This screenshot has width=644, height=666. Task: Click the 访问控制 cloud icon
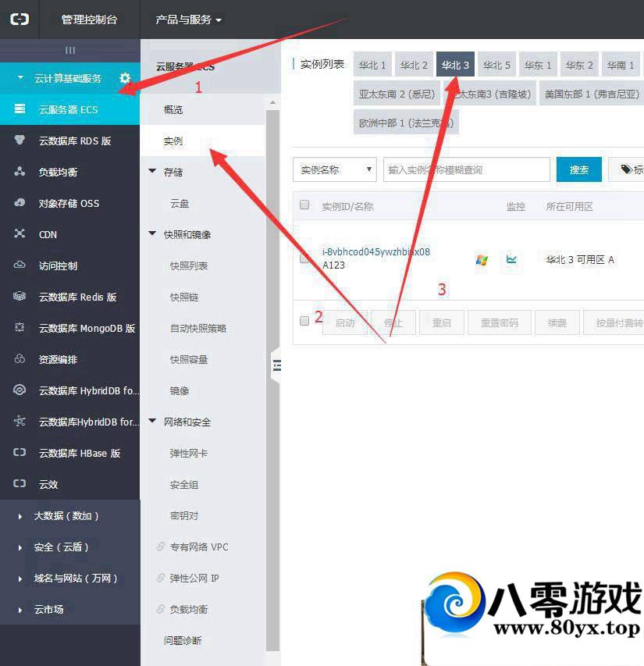(x=20, y=265)
